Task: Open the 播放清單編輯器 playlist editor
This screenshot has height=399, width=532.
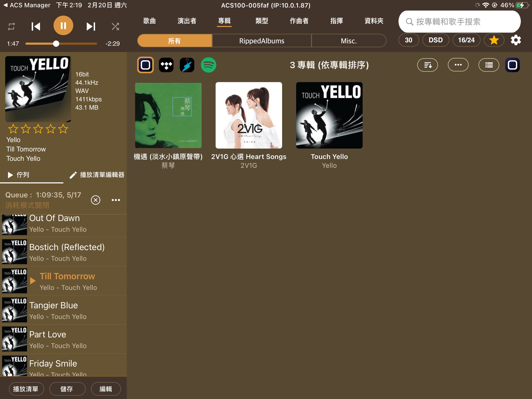Action: point(97,175)
